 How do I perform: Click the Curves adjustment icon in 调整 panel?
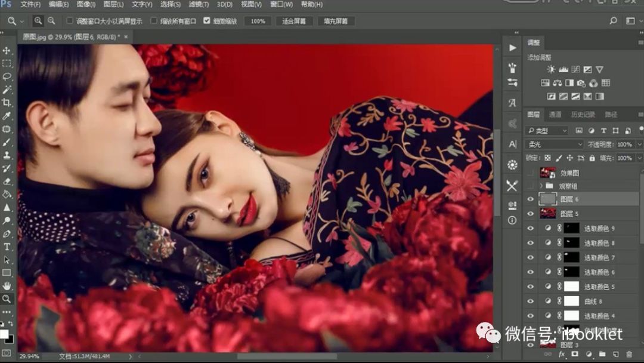575,69
